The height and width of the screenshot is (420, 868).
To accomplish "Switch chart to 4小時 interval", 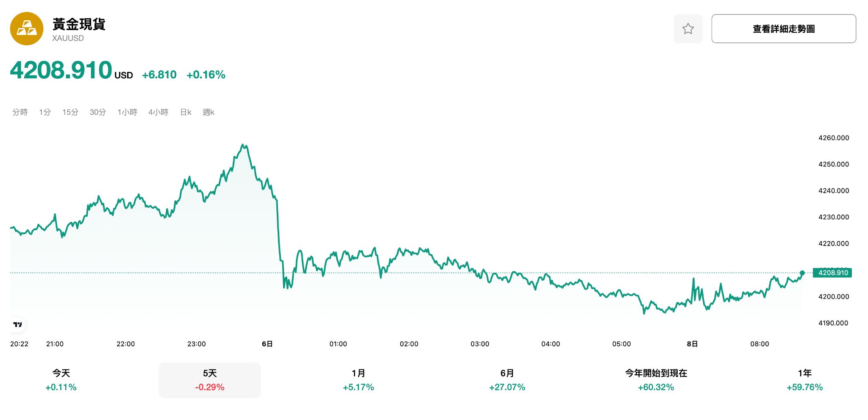I will pyautogui.click(x=159, y=112).
